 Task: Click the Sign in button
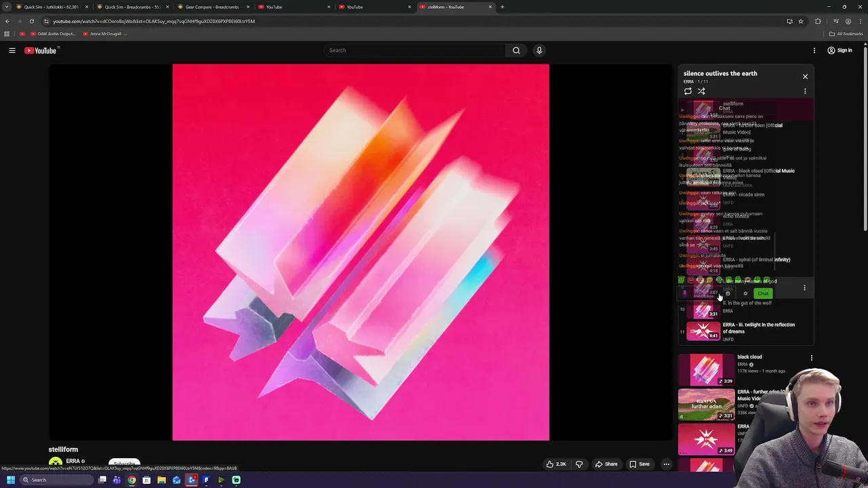point(840,50)
